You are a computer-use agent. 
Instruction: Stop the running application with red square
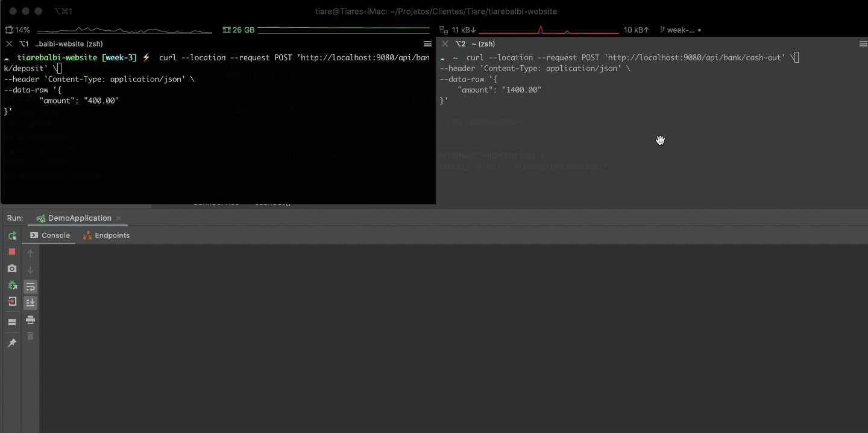click(12, 251)
